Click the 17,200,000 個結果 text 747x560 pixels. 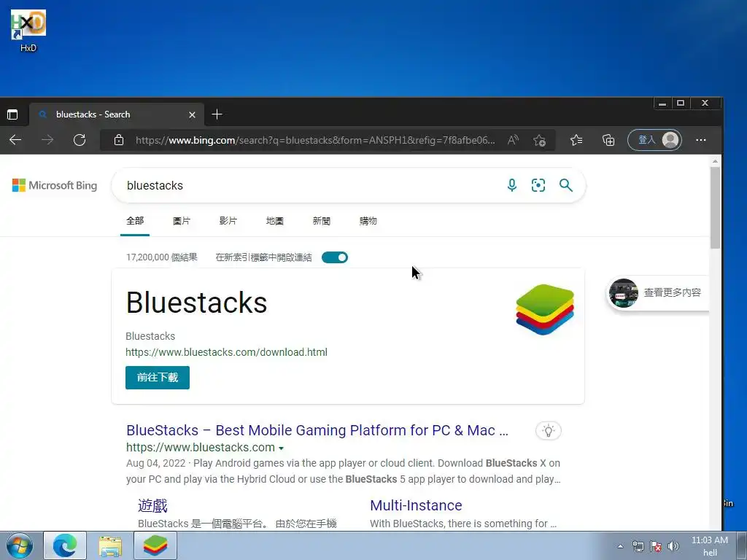pyautogui.click(x=161, y=257)
